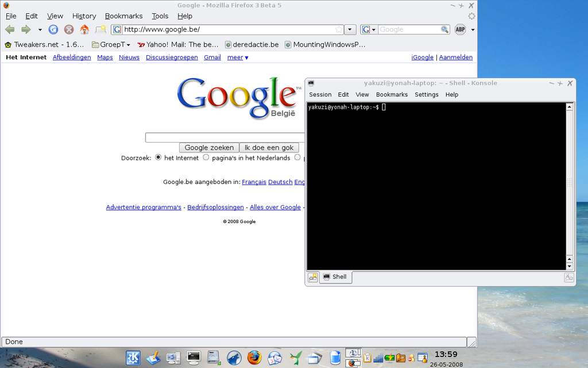The width and height of the screenshot is (588, 368).
Task: Open the back/forward history dropdown arrow
Action: [x=40, y=30]
